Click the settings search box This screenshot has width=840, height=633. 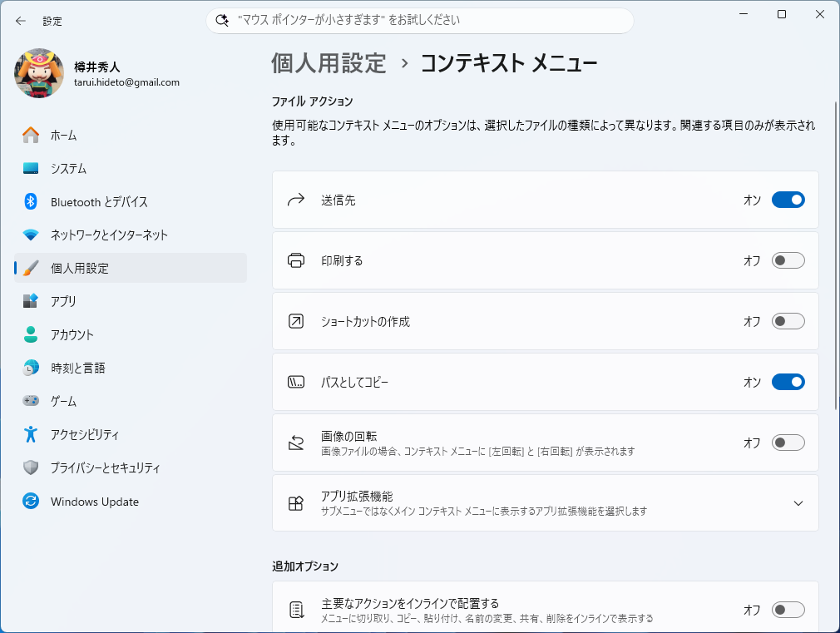click(420, 20)
